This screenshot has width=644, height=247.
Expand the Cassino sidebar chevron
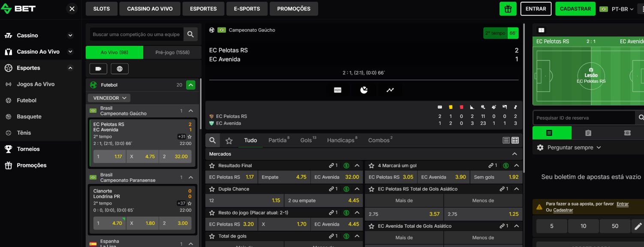pyautogui.click(x=70, y=36)
